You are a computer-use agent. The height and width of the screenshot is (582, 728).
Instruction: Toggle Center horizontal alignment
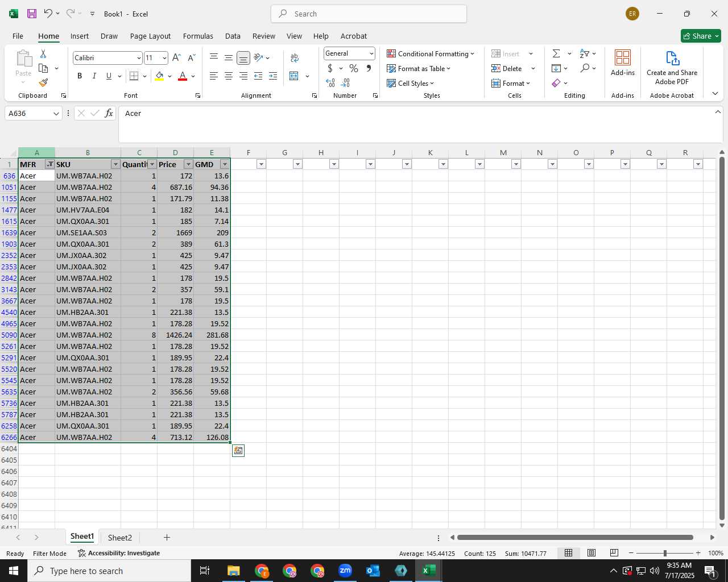coord(229,76)
